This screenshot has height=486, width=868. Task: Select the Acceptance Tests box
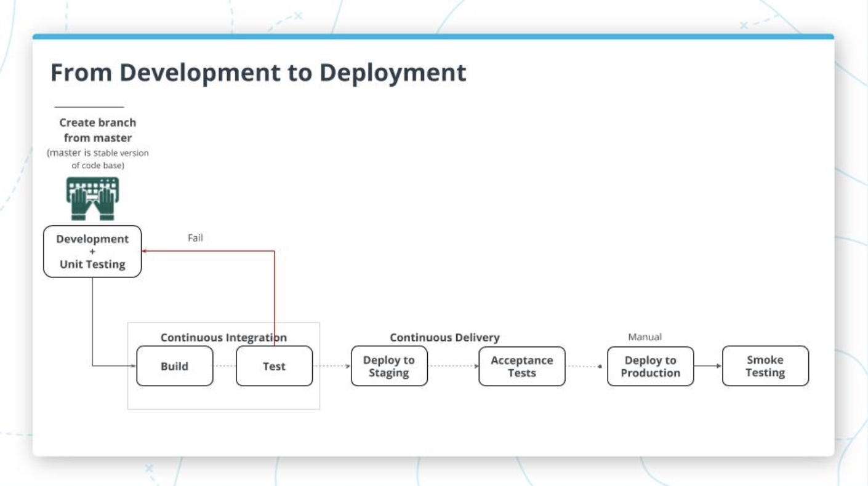521,366
